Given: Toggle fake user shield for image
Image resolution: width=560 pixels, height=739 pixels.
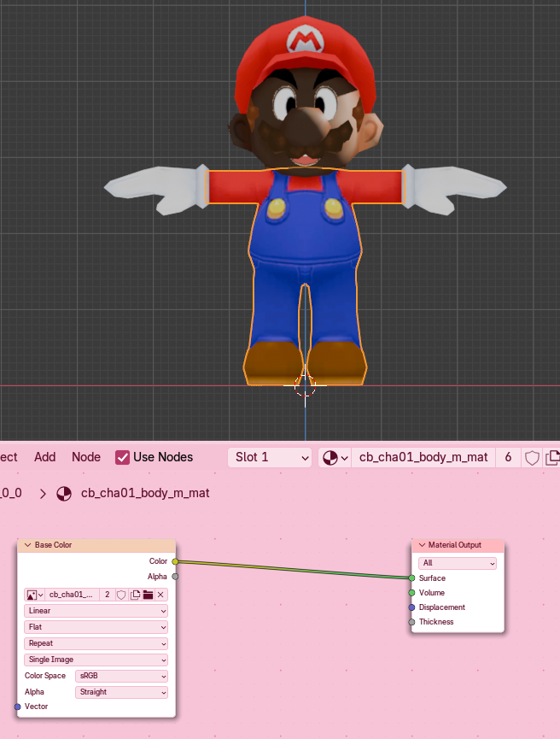Looking at the screenshot, I should coord(121,595).
